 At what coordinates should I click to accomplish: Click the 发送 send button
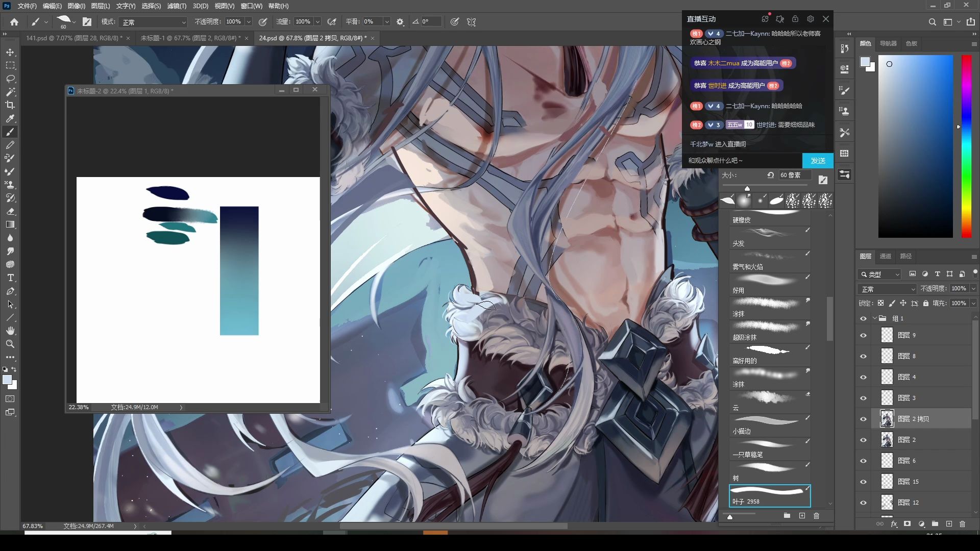pyautogui.click(x=818, y=160)
